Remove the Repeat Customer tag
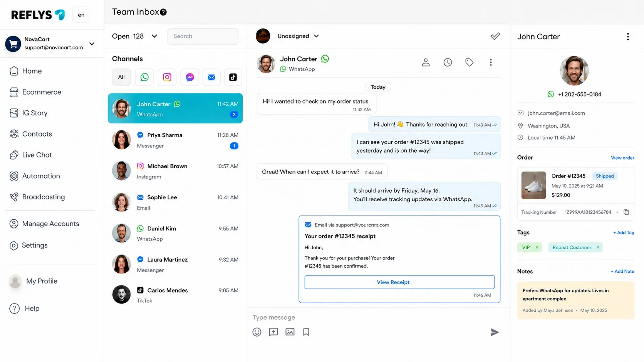This screenshot has height=362, width=644. point(598,247)
